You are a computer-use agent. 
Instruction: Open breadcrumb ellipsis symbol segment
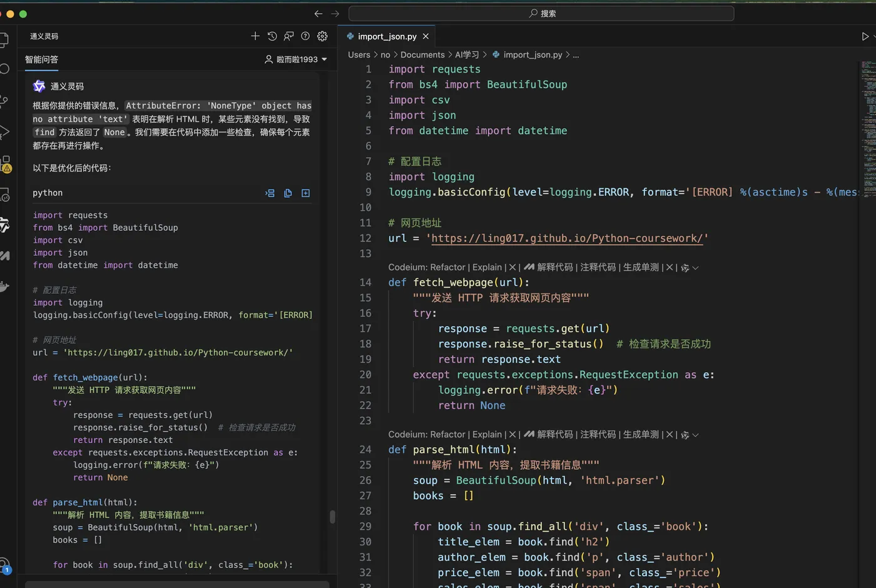[576, 55]
